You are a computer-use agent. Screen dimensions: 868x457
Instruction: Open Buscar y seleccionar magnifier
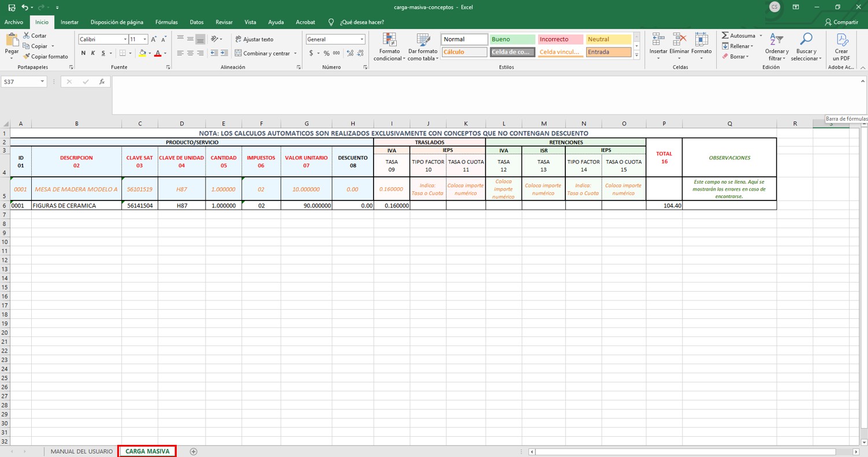tap(805, 39)
